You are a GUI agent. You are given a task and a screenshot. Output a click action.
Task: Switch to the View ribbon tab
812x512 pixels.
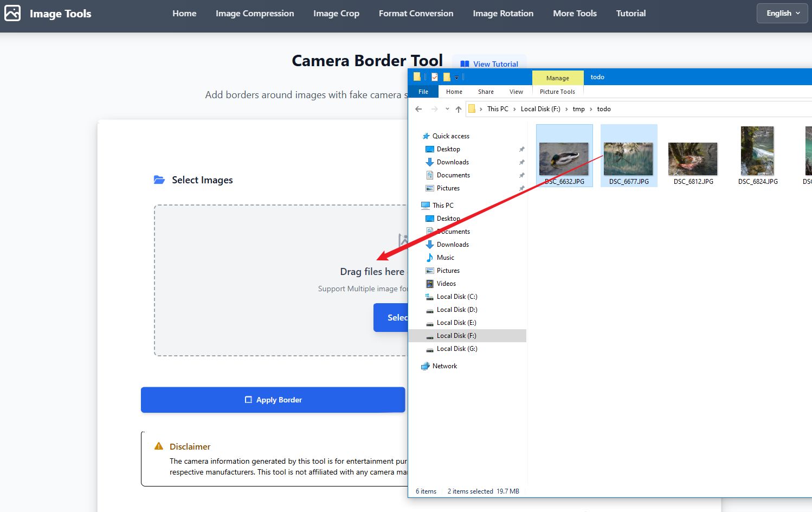[516, 92]
